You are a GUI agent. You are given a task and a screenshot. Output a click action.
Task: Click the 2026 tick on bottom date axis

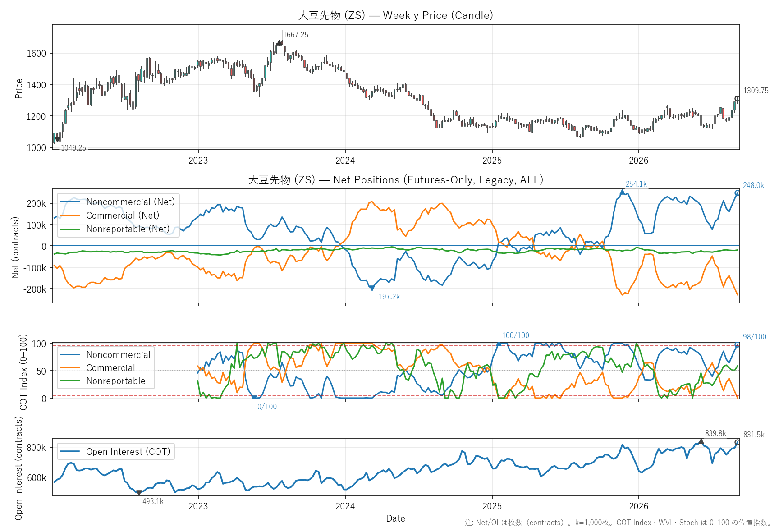(x=638, y=506)
